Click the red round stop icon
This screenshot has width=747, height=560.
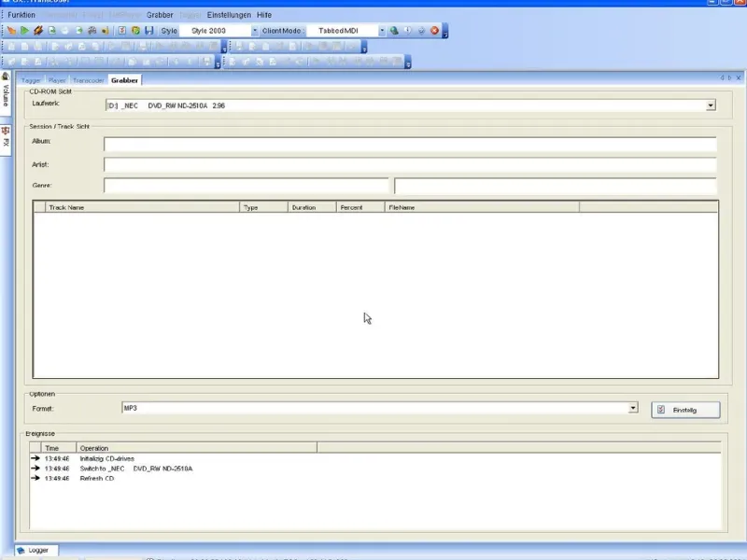(434, 31)
